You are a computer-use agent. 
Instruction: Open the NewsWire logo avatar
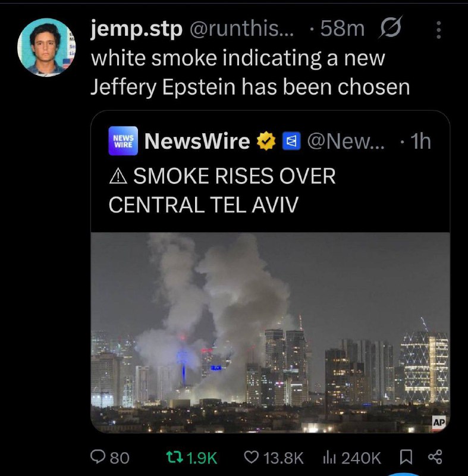pyautogui.click(x=123, y=141)
